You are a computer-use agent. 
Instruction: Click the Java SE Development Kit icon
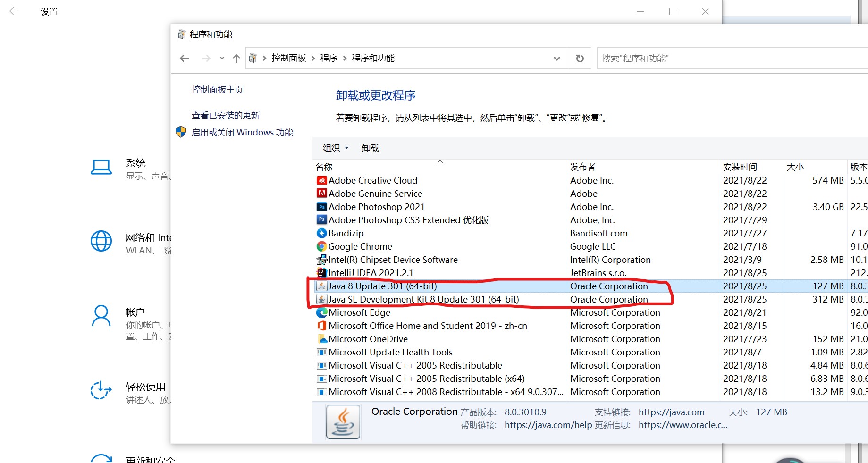pos(321,299)
